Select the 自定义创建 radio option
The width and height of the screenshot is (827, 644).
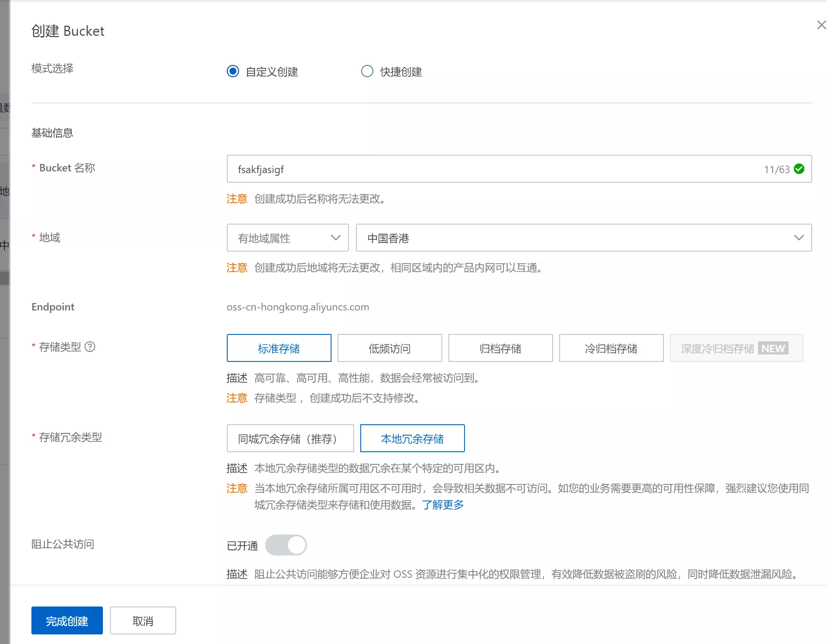232,71
